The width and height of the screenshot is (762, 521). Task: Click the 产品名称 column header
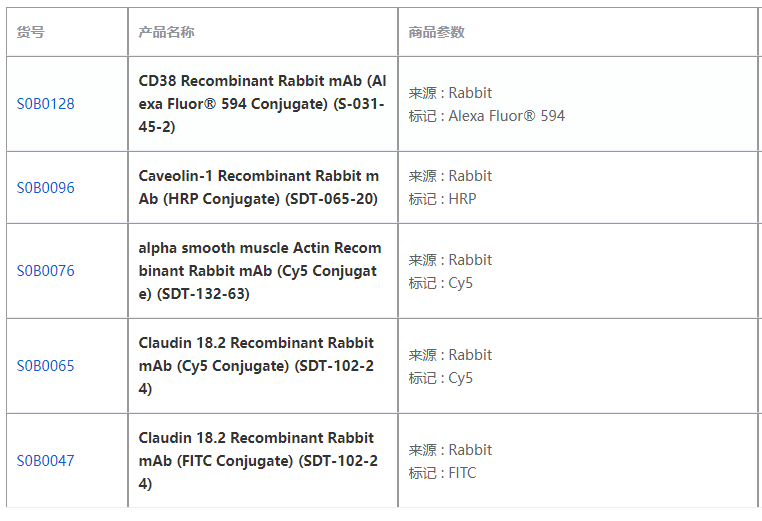166,32
